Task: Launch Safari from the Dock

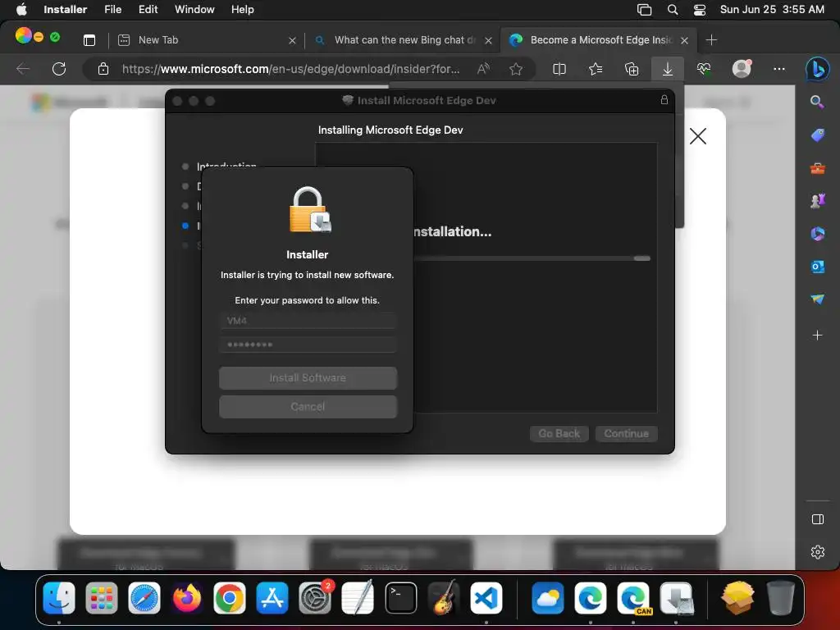Action: [x=144, y=597]
